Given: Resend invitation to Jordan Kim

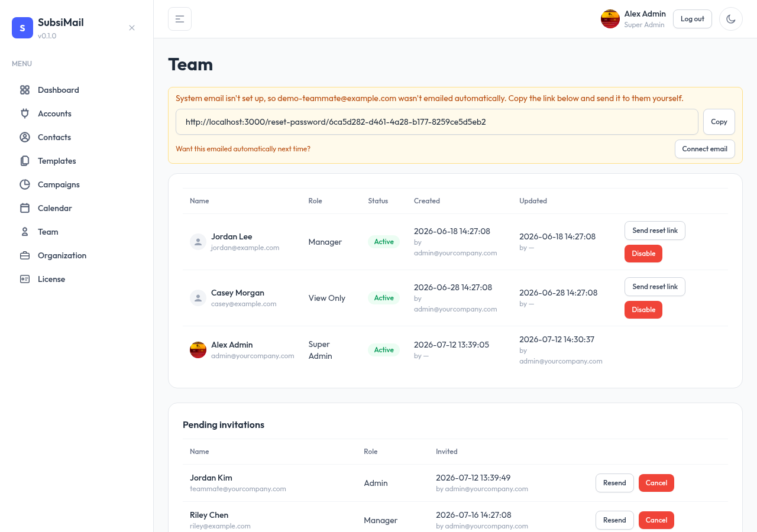Looking at the screenshot, I should click(614, 483).
